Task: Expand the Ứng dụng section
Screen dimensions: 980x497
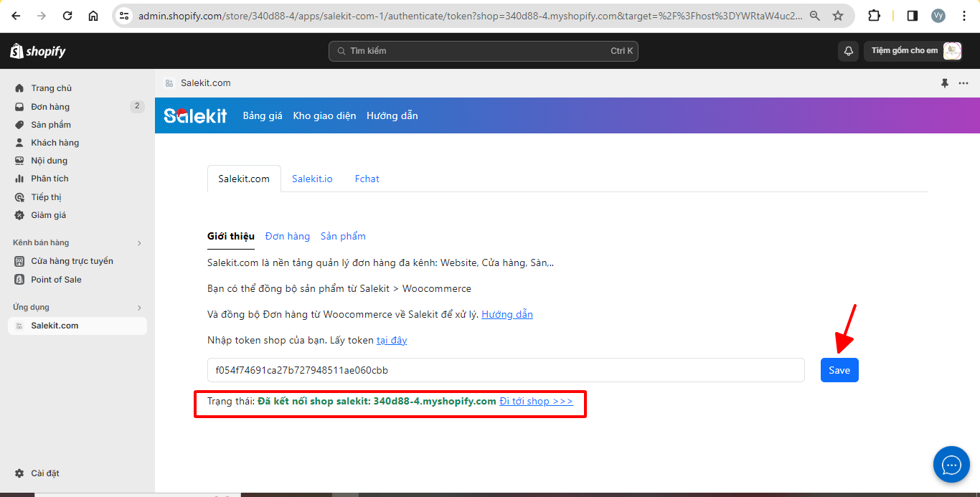Action: (139, 308)
